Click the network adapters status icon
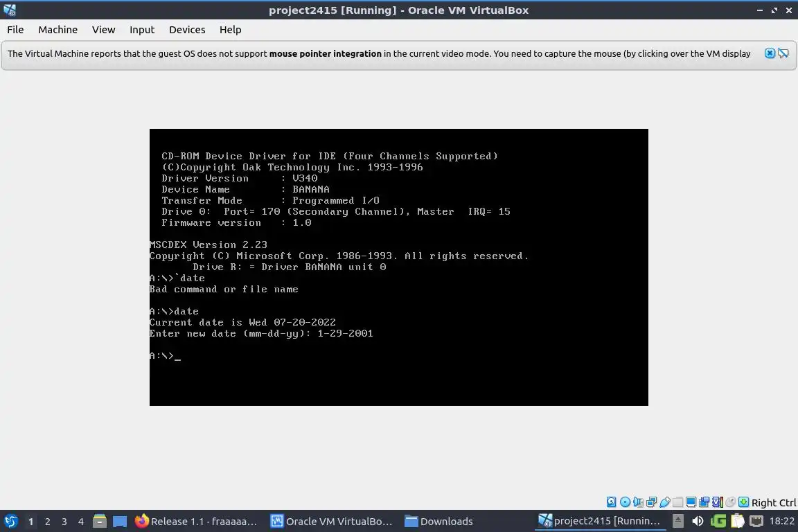The image size is (798, 532). coord(651,502)
